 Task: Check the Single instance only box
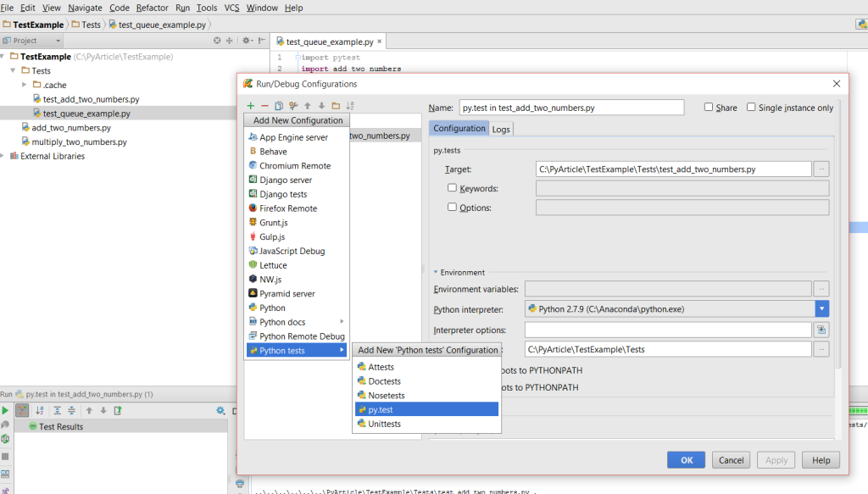751,108
